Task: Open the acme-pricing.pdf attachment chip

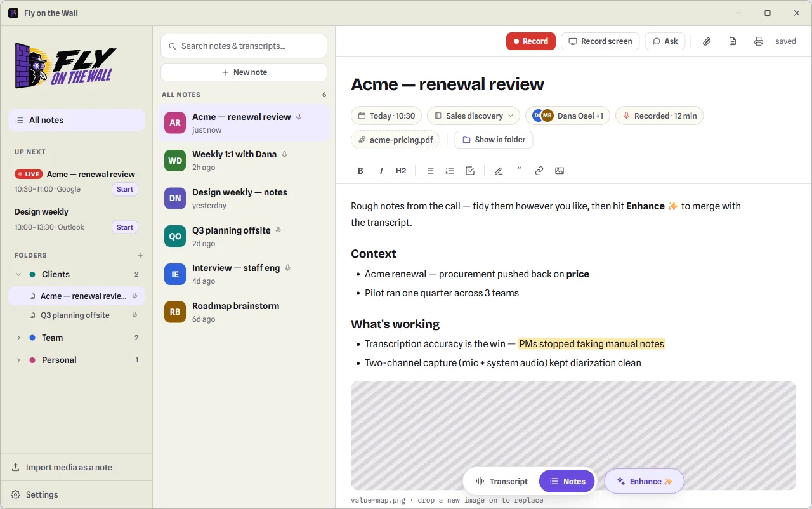Action: pos(395,140)
